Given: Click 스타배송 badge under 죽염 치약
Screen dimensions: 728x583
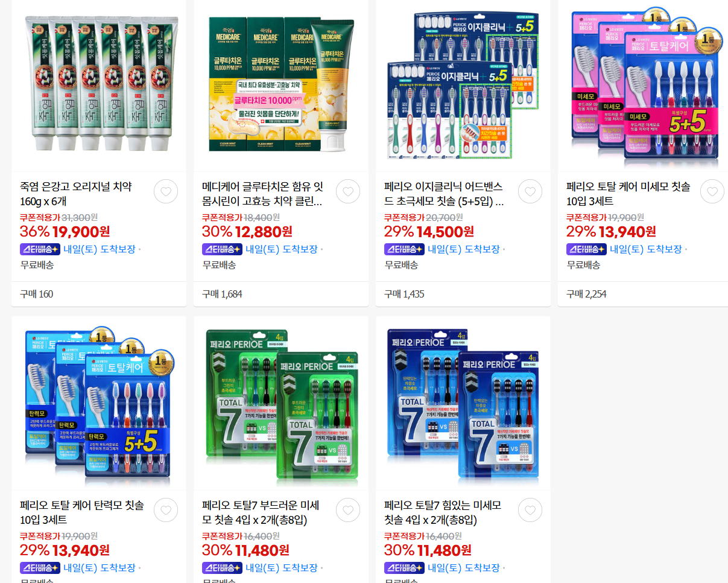Looking at the screenshot, I should 40,249.
